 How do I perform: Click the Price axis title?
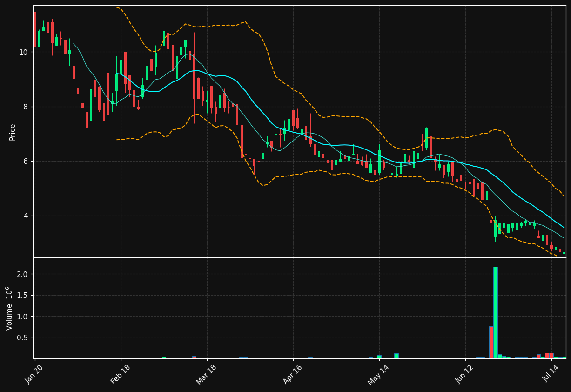(13, 132)
